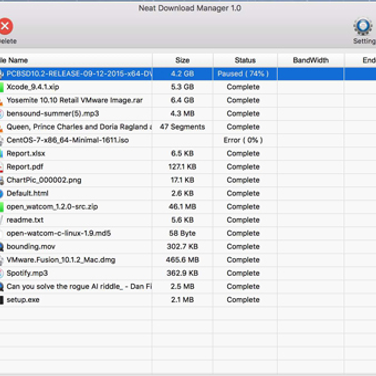Select open_watcom_1.2.0-src.zip file name

click(x=52, y=207)
